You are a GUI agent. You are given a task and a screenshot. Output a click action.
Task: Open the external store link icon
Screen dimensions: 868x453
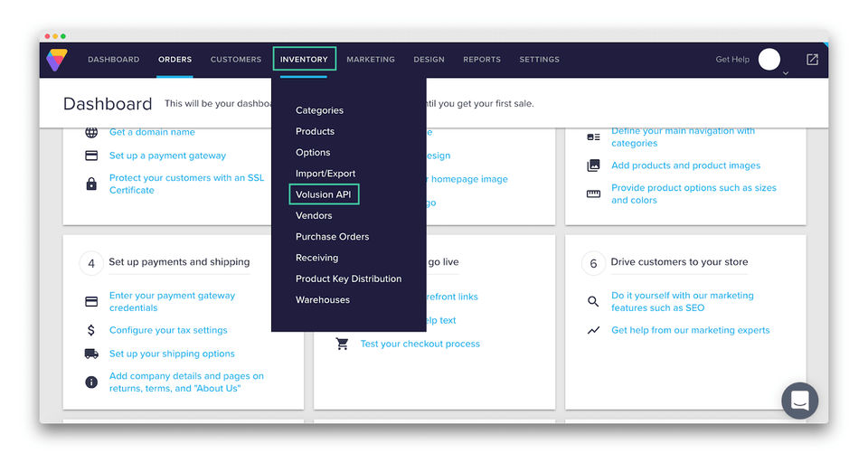[812, 60]
